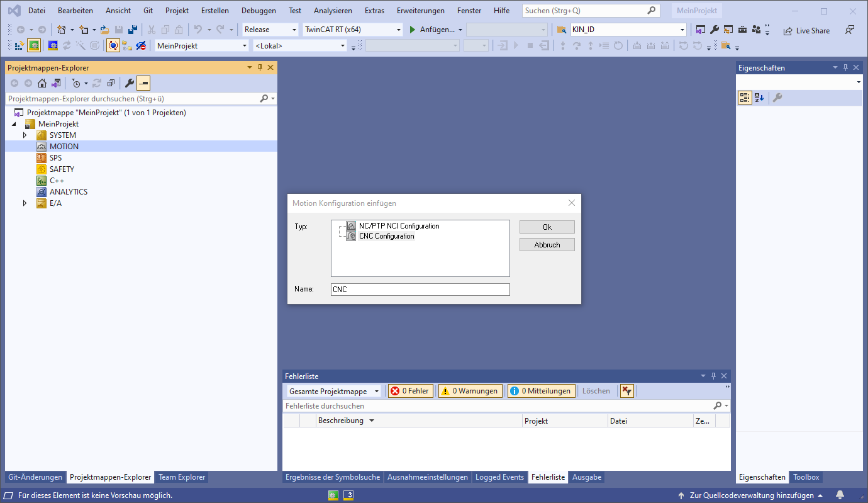This screenshot has width=868, height=503.
Task: Switch to the Ausgabe tab
Action: pyautogui.click(x=587, y=477)
